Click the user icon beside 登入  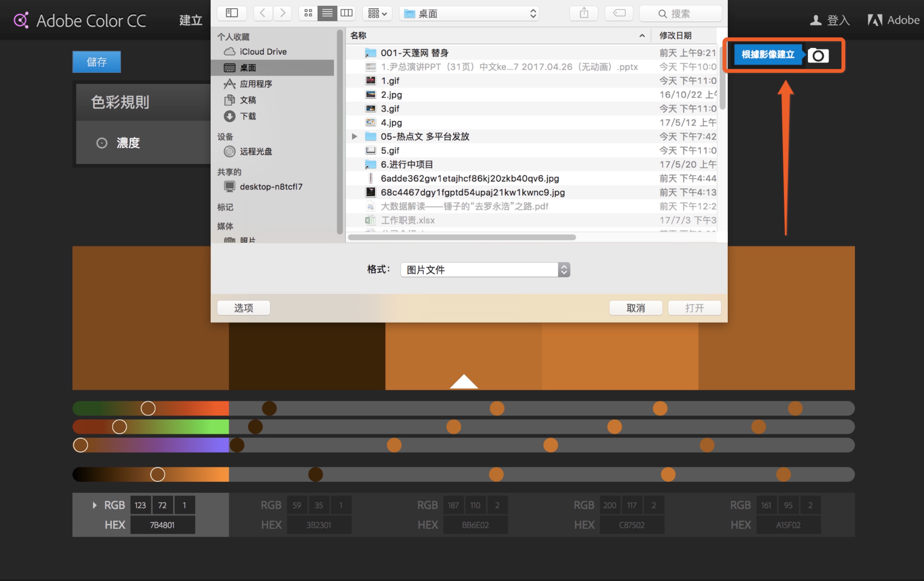tap(816, 20)
